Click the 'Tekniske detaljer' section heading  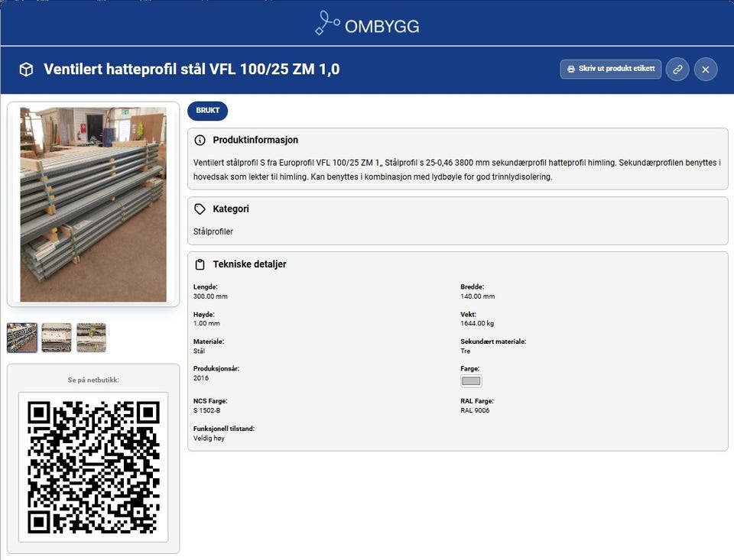click(249, 264)
